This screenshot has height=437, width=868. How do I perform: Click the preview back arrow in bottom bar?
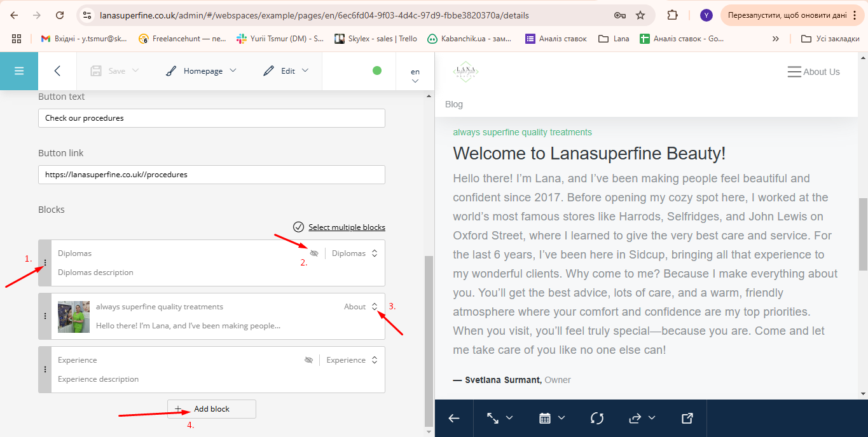pyautogui.click(x=454, y=418)
